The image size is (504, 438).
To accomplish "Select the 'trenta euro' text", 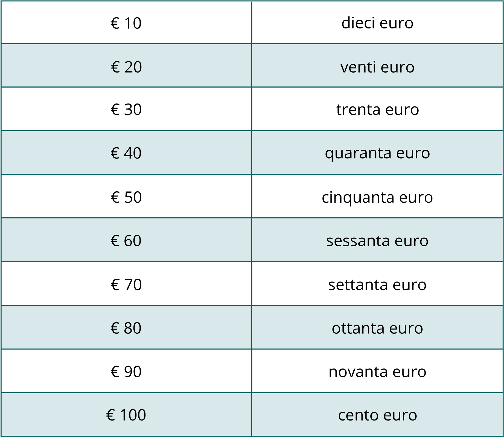I will pos(377,109).
